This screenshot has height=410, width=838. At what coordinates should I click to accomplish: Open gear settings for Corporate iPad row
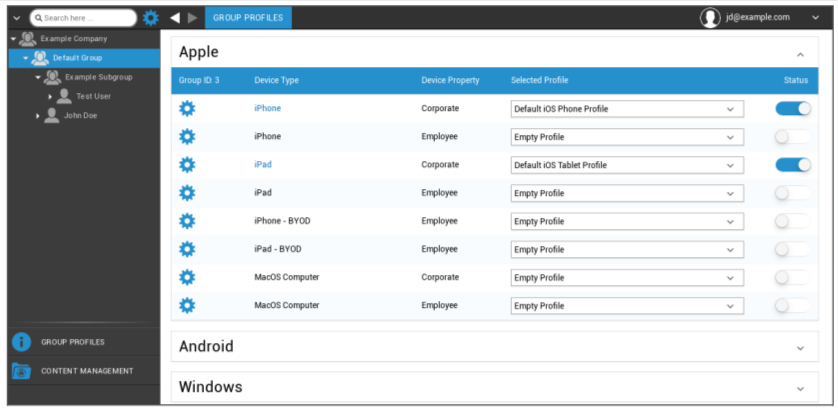pyautogui.click(x=187, y=165)
